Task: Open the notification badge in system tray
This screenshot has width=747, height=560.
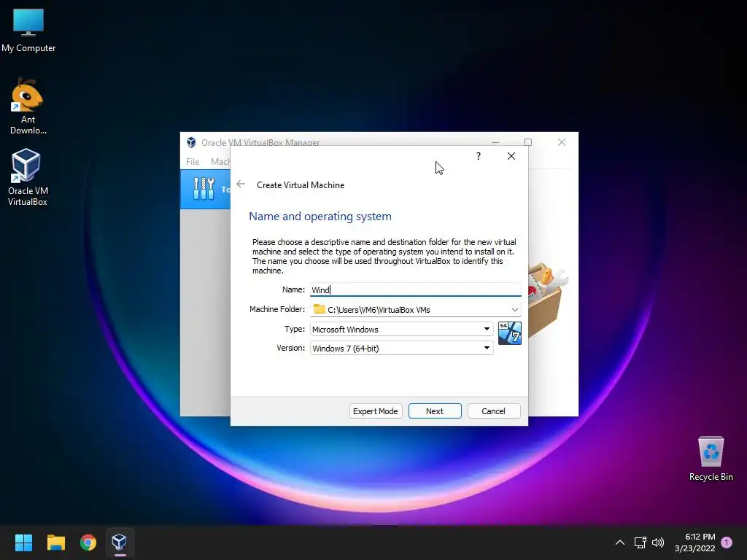Action: pyautogui.click(x=727, y=542)
